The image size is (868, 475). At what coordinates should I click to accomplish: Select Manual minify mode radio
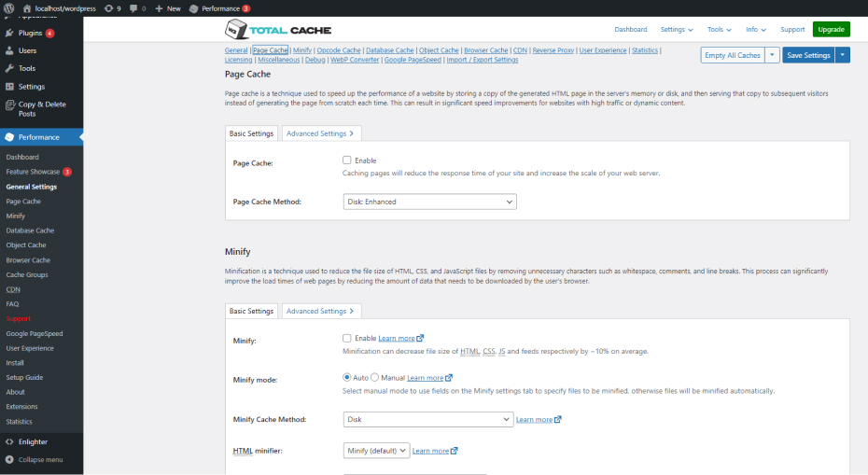(375, 377)
